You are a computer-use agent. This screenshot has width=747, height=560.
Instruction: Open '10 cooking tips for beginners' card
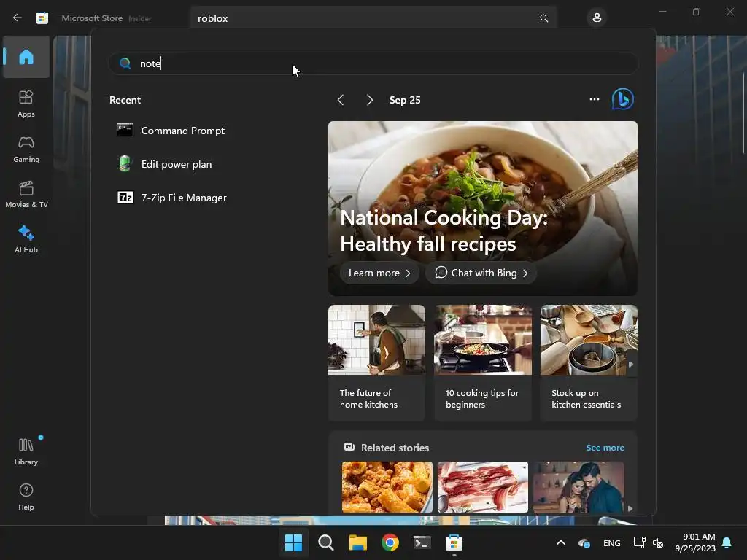pyautogui.click(x=483, y=363)
